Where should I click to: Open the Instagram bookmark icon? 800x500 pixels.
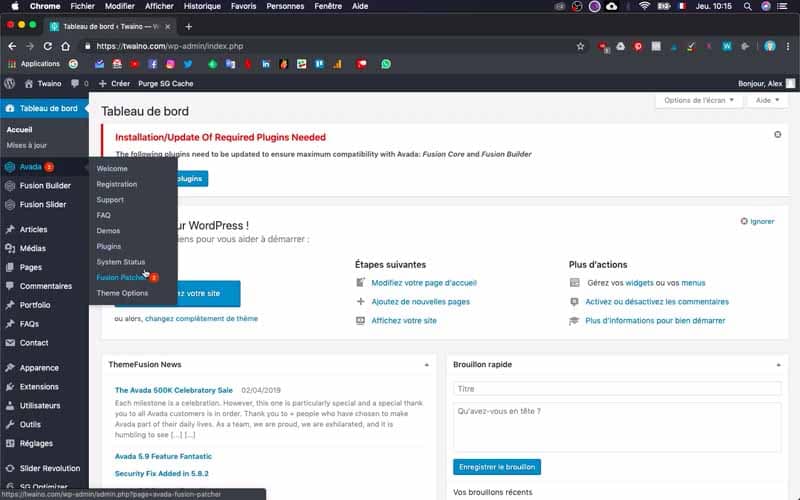[170, 64]
